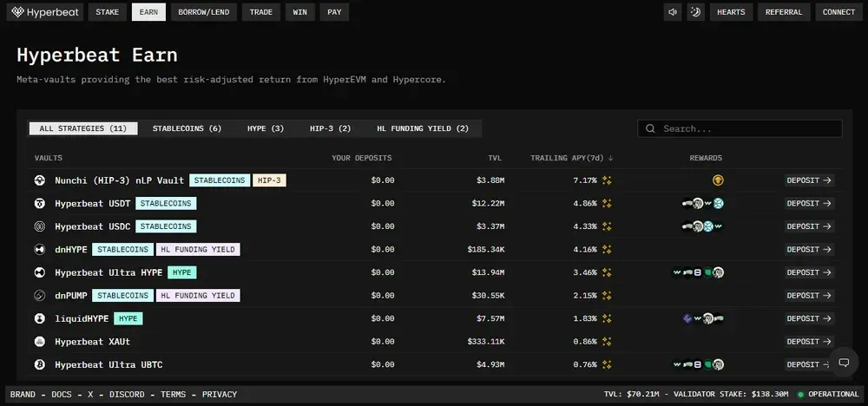Deposit into dnPUMP vault
The height and width of the screenshot is (406, 868).
click(x=809, y=295)
